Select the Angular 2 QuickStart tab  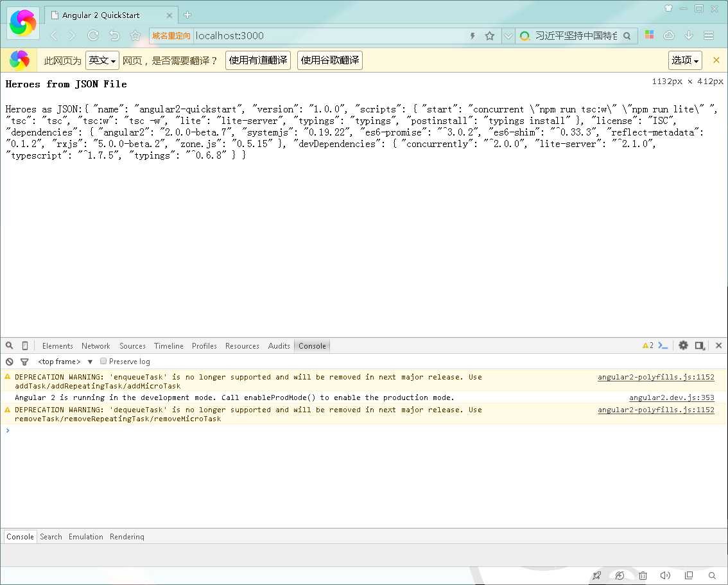coord(112,15)
